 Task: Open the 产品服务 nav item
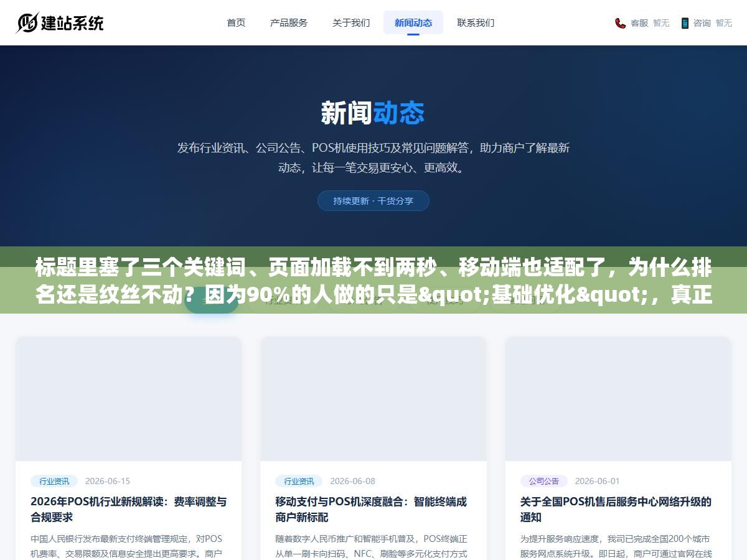(289, 22)
